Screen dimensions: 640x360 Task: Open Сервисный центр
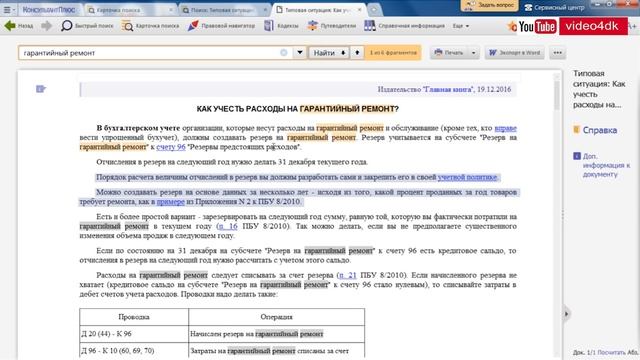[x=554, y=7]
